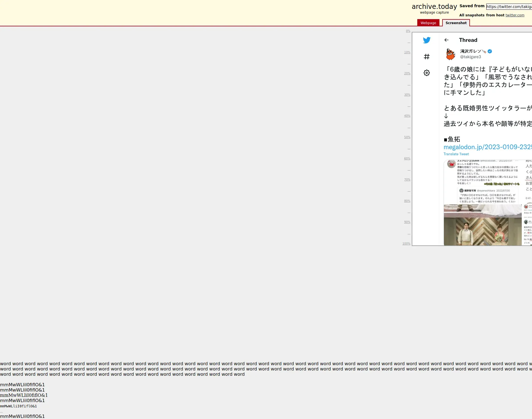Click the takigare3 profile avatar
The image size is (532, 419).
(451, 54)
